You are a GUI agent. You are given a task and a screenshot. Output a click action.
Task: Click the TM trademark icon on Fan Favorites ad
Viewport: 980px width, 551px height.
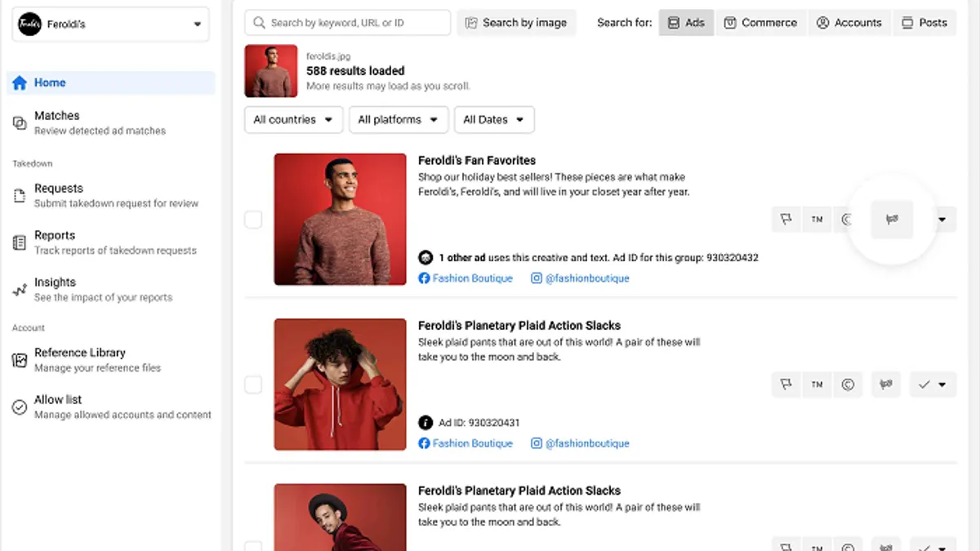point(817,220)
